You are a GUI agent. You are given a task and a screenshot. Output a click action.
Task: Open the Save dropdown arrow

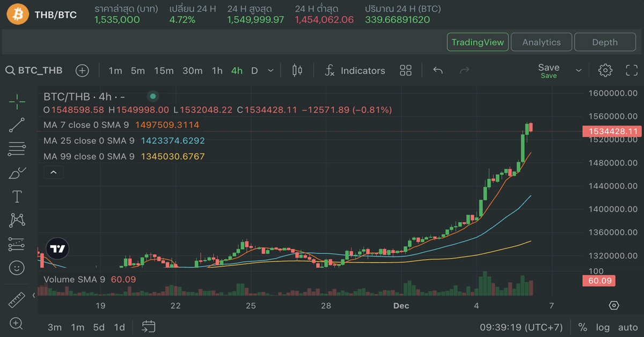[x=579, y=70]
